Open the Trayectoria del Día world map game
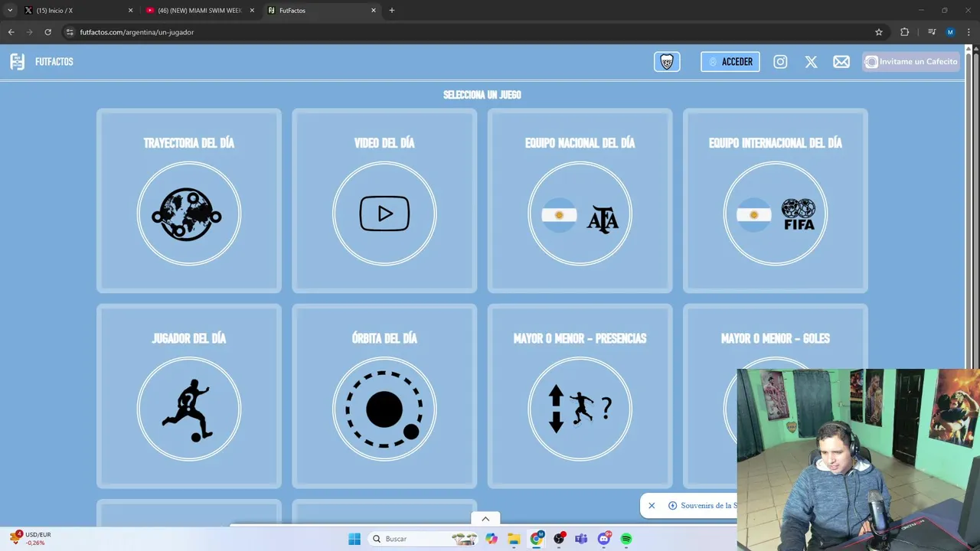 189,214
